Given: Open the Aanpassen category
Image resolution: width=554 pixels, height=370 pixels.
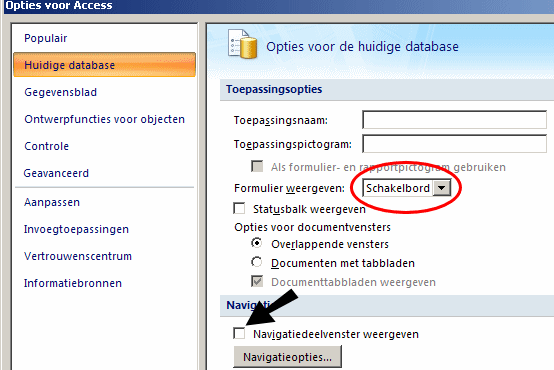Looking at the screenshot, I should pos(52,202).
